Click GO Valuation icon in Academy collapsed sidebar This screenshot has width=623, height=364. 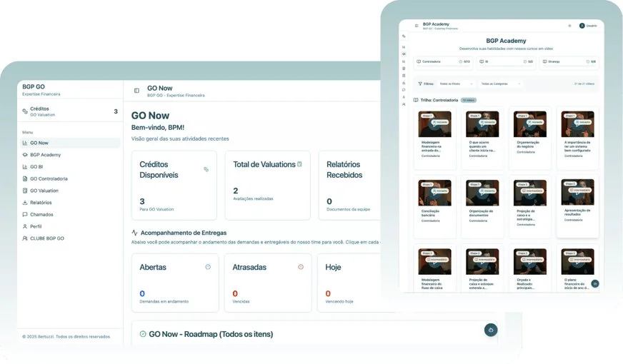pos(404,76)
